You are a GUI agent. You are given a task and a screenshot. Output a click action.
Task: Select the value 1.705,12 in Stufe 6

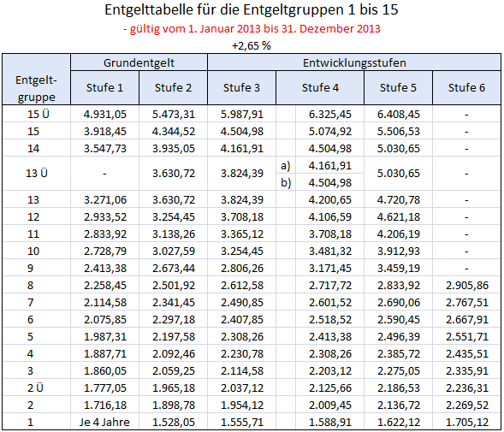466,422
